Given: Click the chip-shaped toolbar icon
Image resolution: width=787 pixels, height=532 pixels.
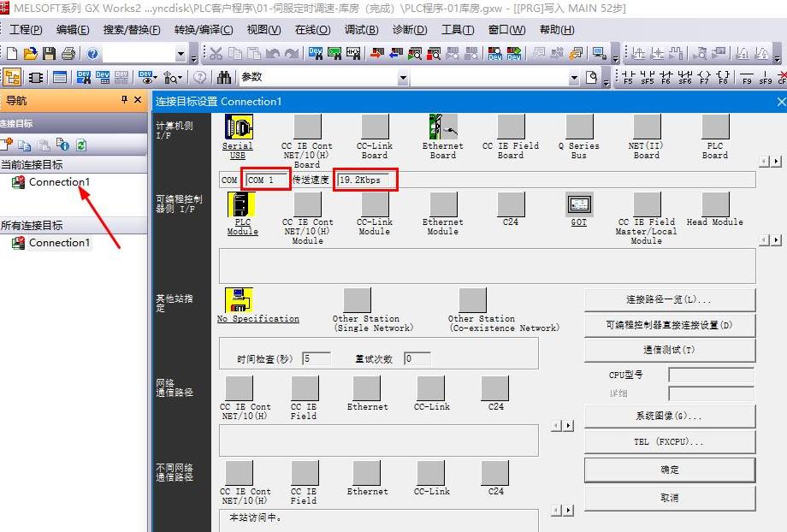Looking at the screenshot, I should point(36,77).
